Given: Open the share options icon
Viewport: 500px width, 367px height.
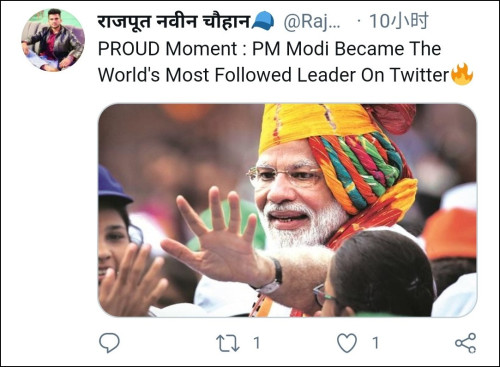Looking at the screenshot, I should [x=466, y=343].
